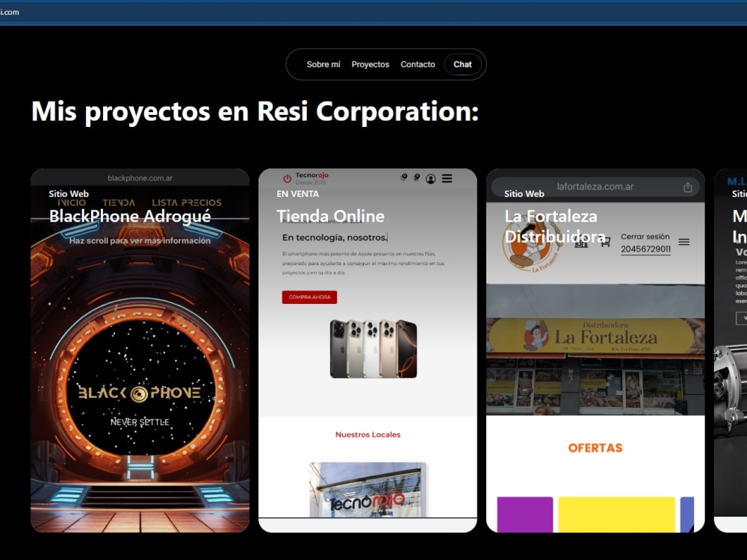Click the Tecnorojo power logo icon
747x560 pixels.
(288, 178)
